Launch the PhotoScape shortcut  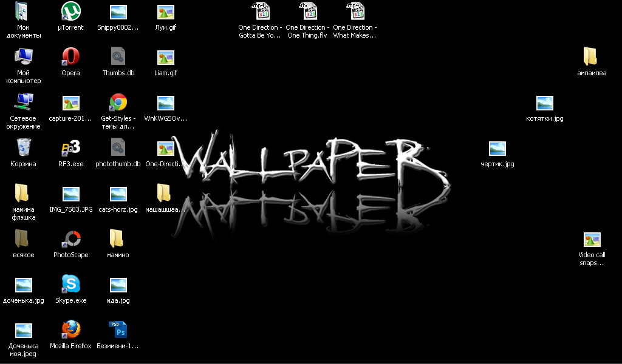[x=70, y=239]
